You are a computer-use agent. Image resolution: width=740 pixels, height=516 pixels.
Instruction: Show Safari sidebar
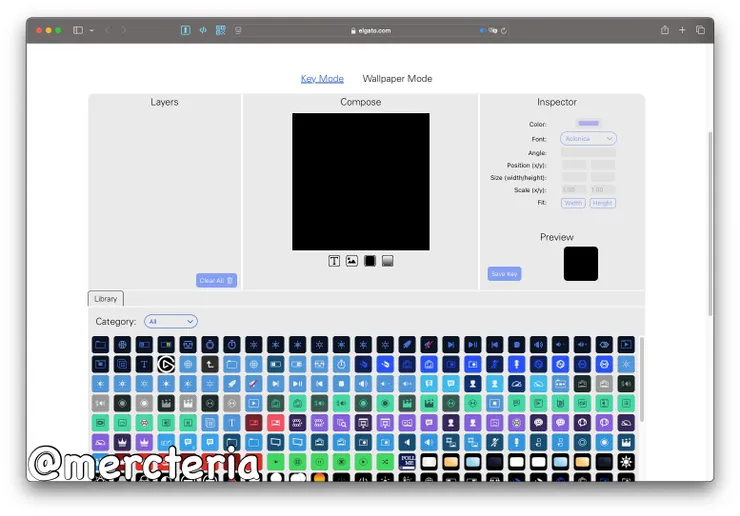pyautogui.click(x=78, y=30)
